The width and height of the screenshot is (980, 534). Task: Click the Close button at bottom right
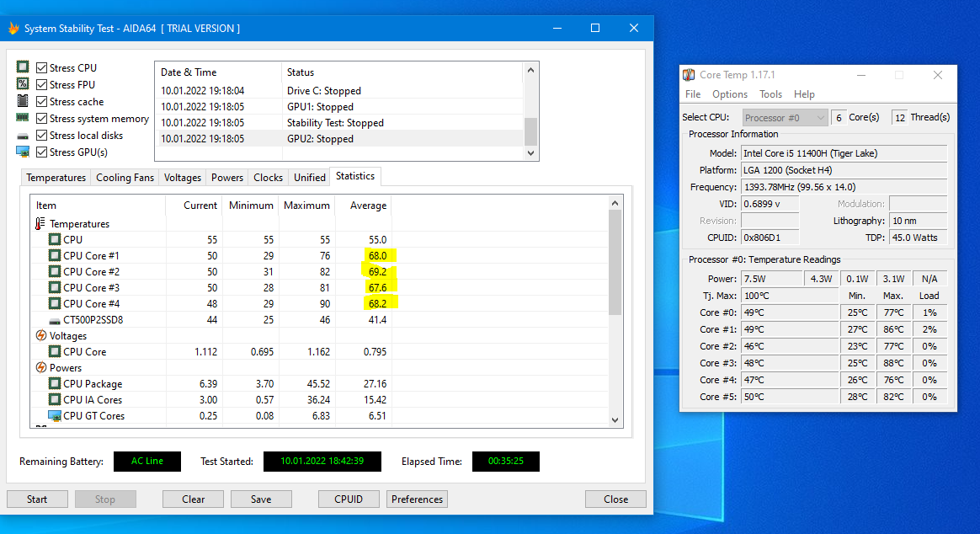coord(615,499)
